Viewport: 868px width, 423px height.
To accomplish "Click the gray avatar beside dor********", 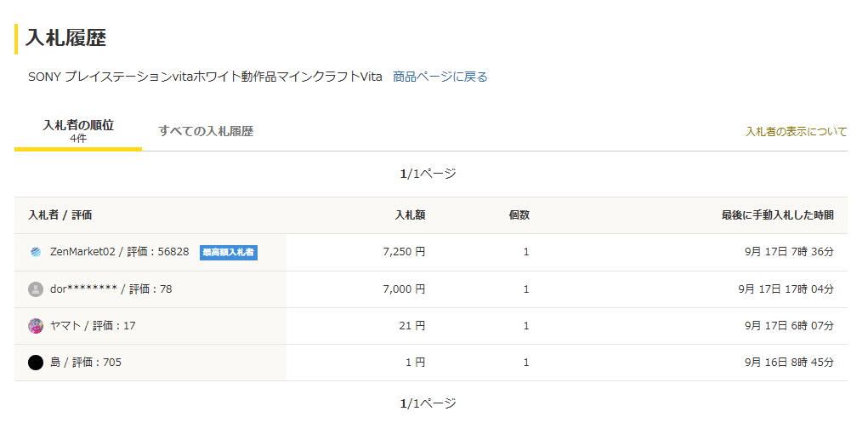I will [x=36, y=289].
